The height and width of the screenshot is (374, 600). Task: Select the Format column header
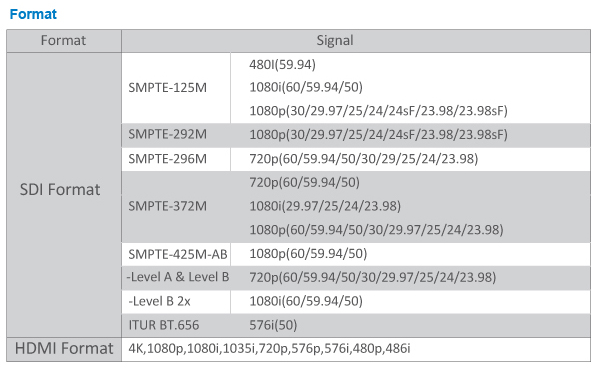pos(64,41)
